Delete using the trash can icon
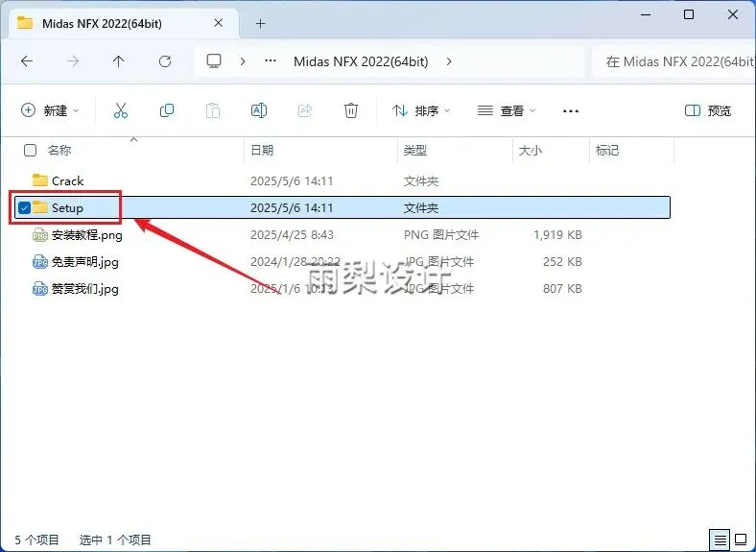Viewport: 756px width, 552px height. coord(351,110)
